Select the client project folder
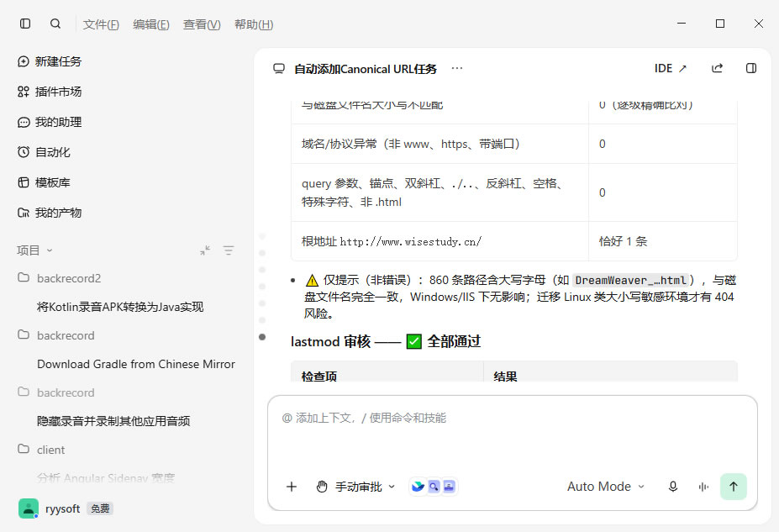Viewport: 779px width, 532px height. (x=50, y=450)
